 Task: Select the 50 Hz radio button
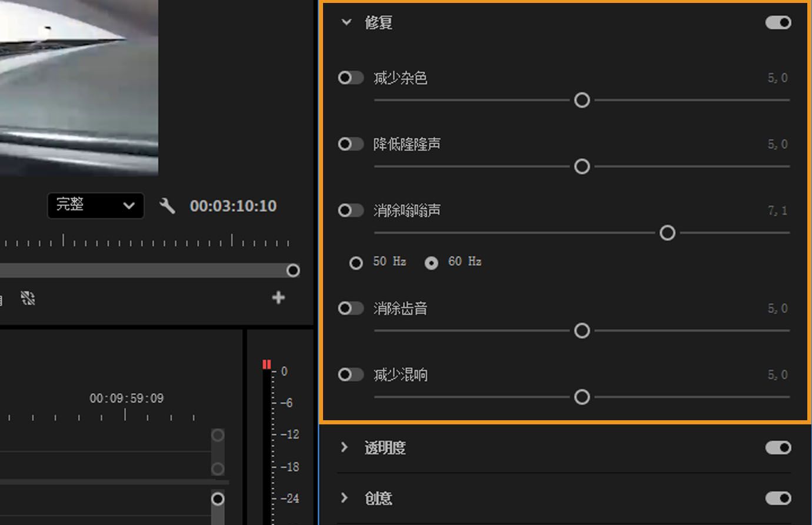coord(355,262)
